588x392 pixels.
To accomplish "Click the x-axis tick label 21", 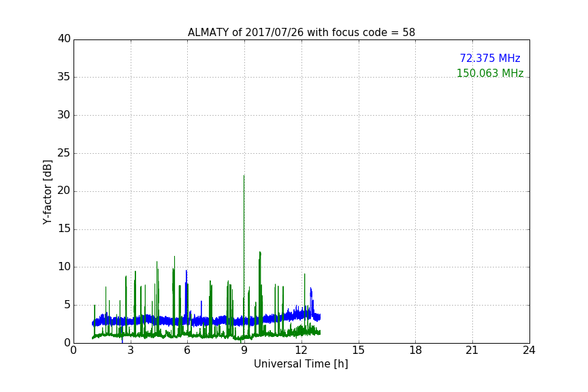I will pos(472,350).
